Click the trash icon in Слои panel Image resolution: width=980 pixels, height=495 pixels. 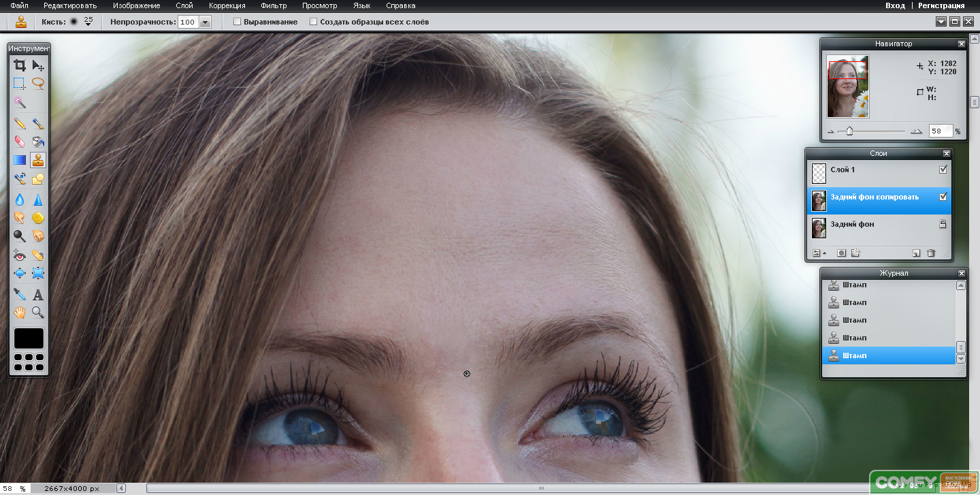coord(931,253)
